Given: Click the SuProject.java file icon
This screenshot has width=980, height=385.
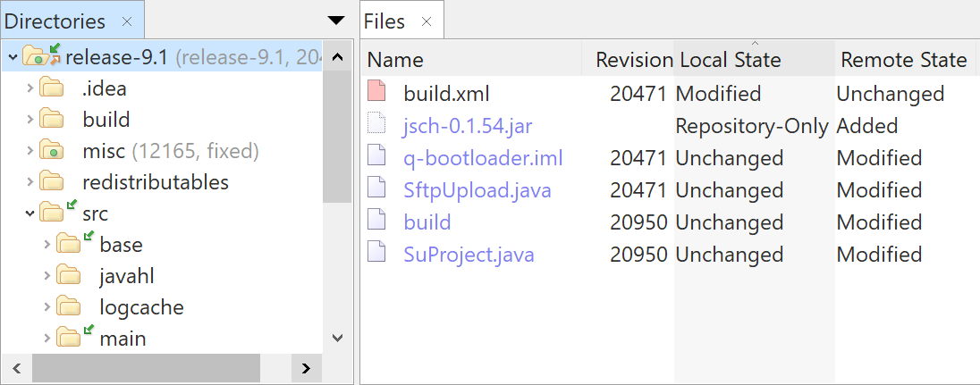Looking at the screenshot, I should pyautogui.click(x=377, y=255).
